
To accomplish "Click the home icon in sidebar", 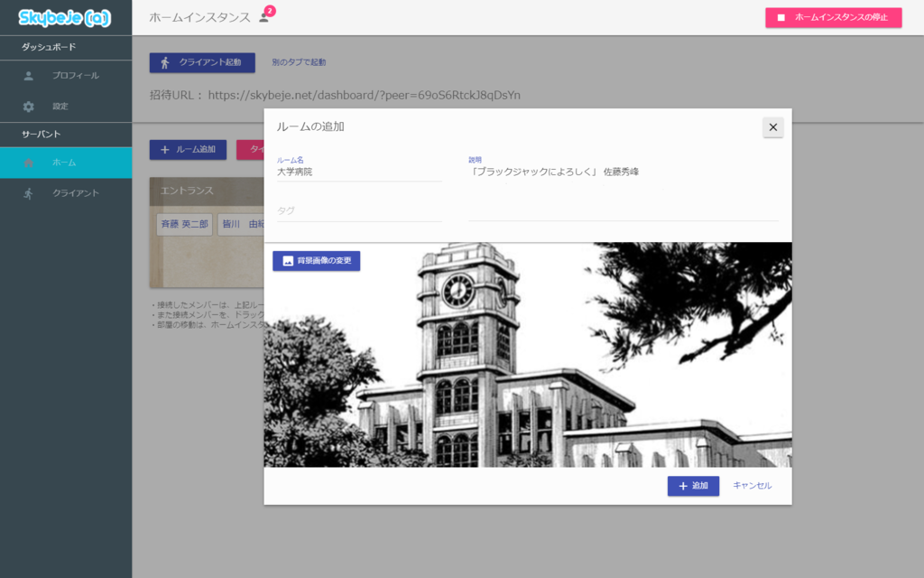I will [x=28, y=163].
